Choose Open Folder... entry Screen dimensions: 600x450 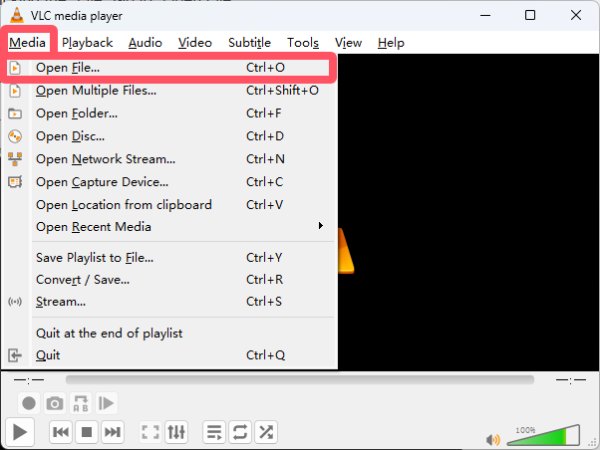[169, 114]
